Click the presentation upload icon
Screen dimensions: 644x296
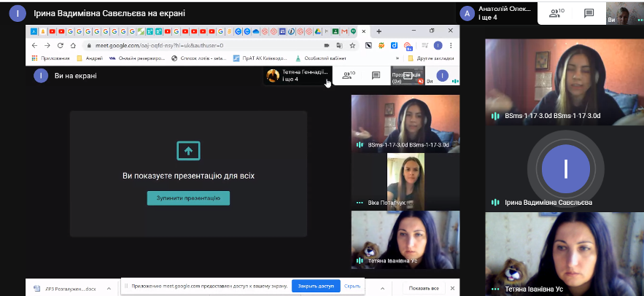tap(188, 151)
